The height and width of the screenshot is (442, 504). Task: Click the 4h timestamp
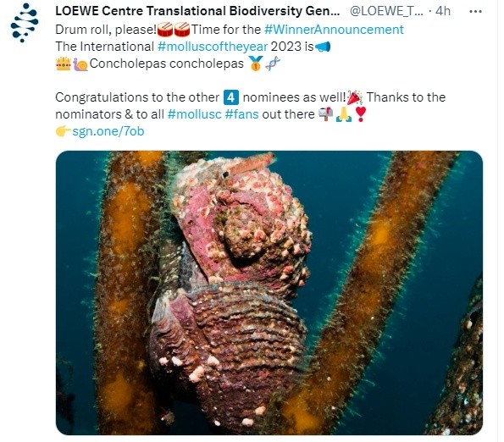coord(443,11)
